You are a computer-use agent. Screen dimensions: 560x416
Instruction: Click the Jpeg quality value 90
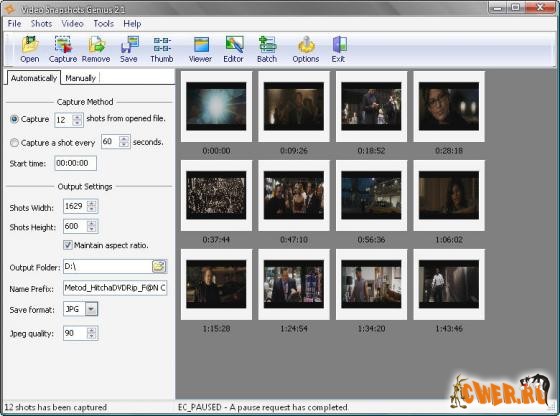[75, 333]
